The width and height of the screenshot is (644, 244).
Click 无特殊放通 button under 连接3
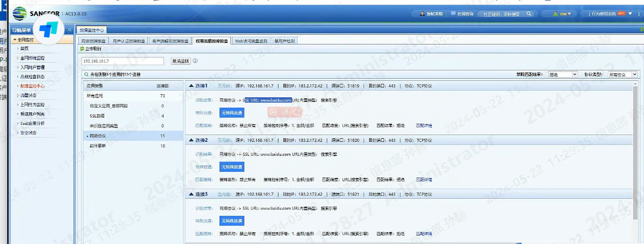click(x=232, y=221)
